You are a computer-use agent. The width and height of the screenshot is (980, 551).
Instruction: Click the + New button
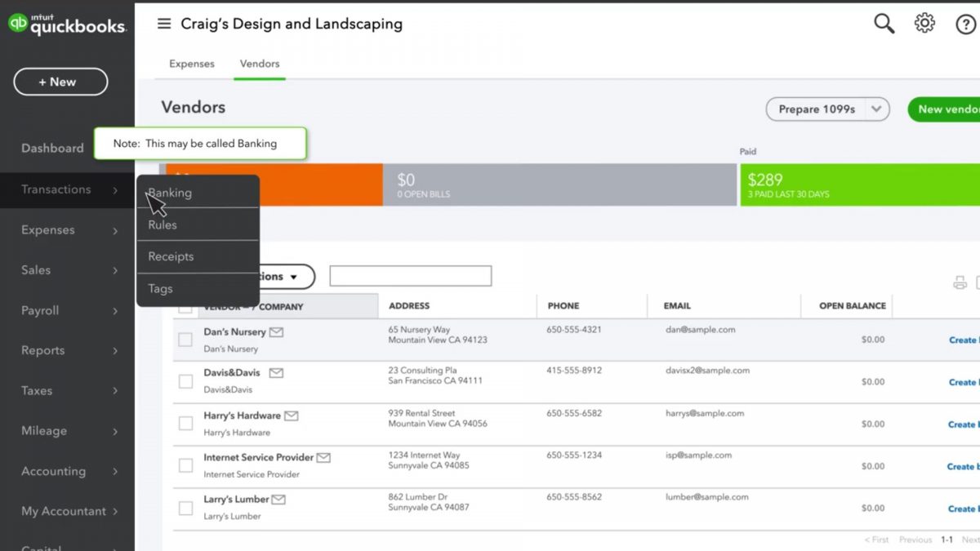[60, 82]
